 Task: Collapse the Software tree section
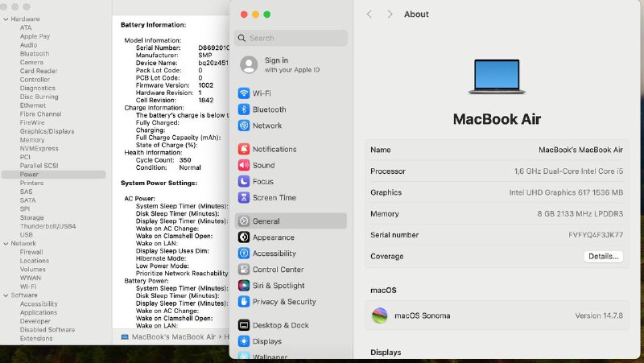click(x=6, y=295)
